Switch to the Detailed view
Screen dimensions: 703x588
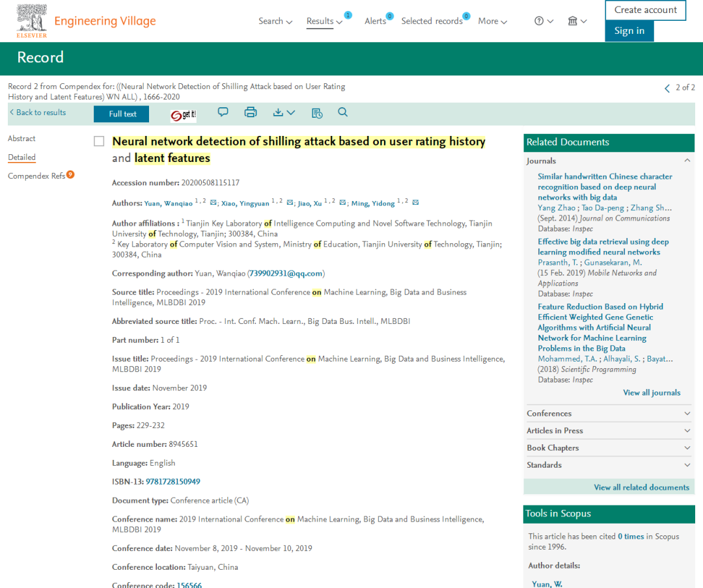[21, 157]
